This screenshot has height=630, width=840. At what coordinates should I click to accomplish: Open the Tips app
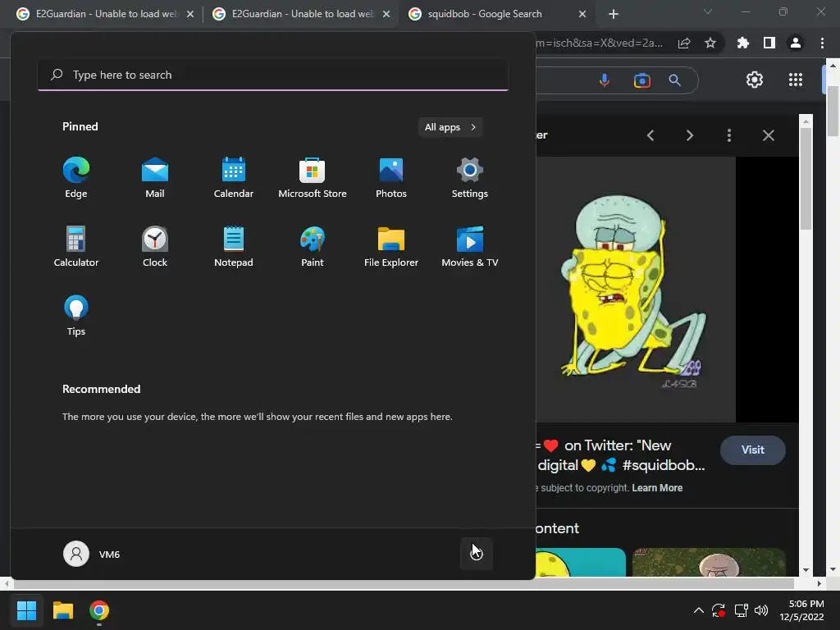point(76,315)
